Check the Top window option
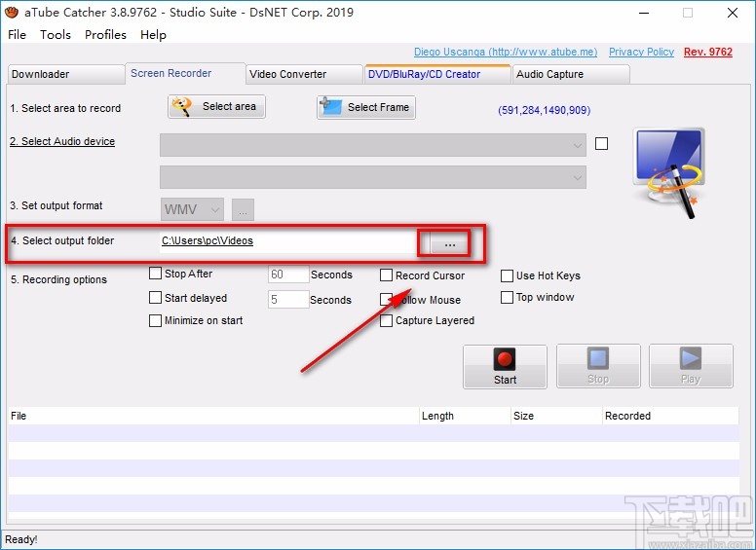Screen dimensions: 756x550 [x=508, y=298]
